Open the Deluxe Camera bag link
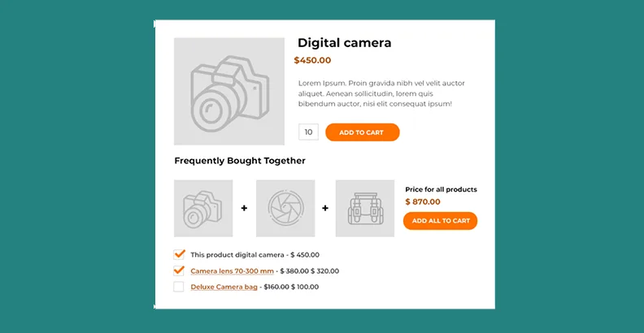Screen dimensions: 644x333 tap(224, 287)
